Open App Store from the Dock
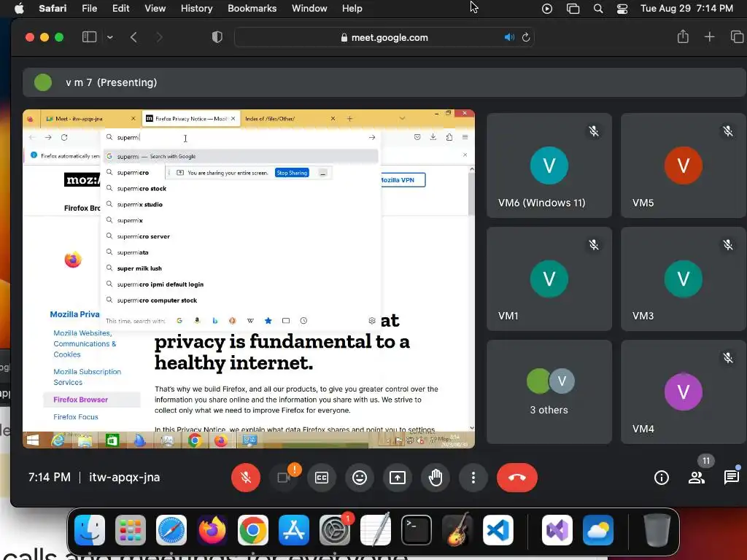Viewport: 747px width, 560px height. (294, 530)
